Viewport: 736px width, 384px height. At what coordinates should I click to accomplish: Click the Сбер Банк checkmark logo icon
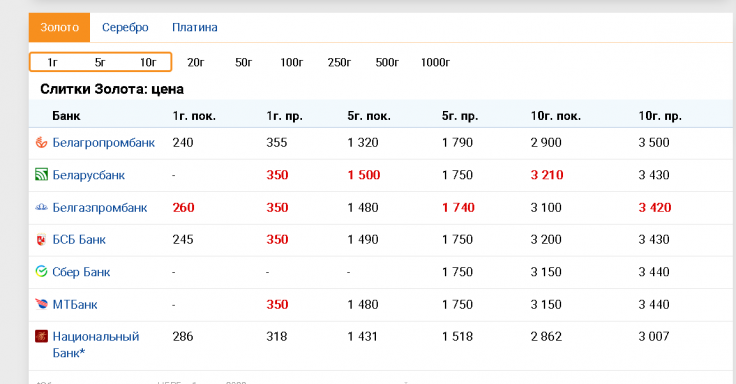point(41,271)
